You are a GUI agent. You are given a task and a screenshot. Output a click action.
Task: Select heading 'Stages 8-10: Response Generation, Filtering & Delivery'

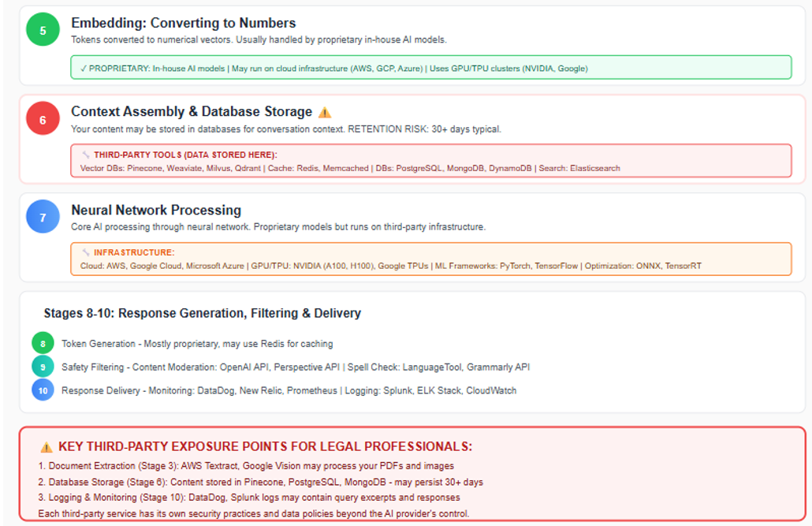click(x=203, y=313)
